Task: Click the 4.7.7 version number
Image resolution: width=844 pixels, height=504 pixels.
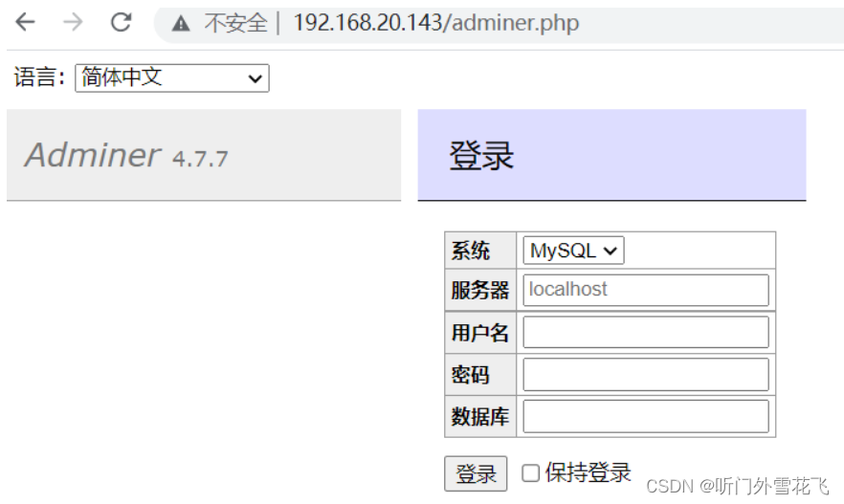Action: (200, 159)
